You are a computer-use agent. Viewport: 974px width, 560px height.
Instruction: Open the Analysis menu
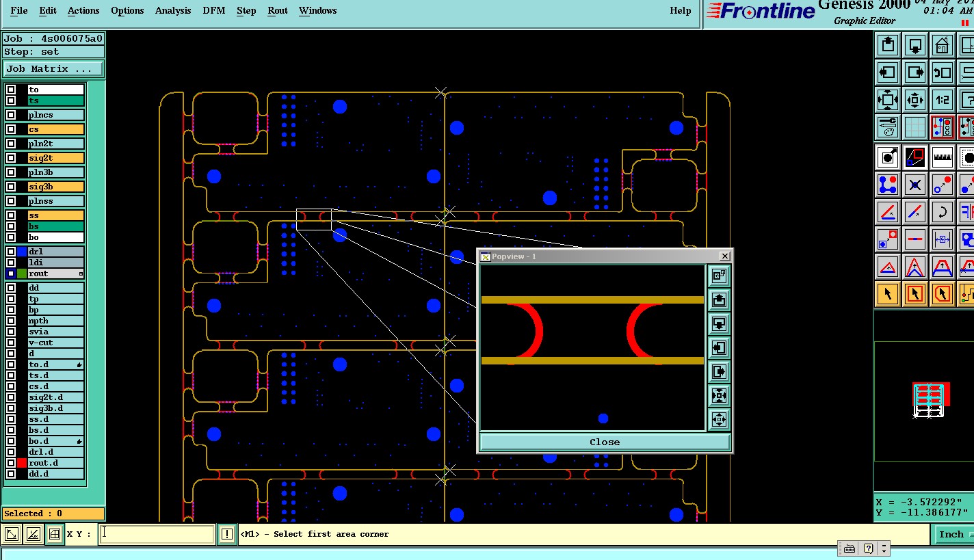point(173,10)
